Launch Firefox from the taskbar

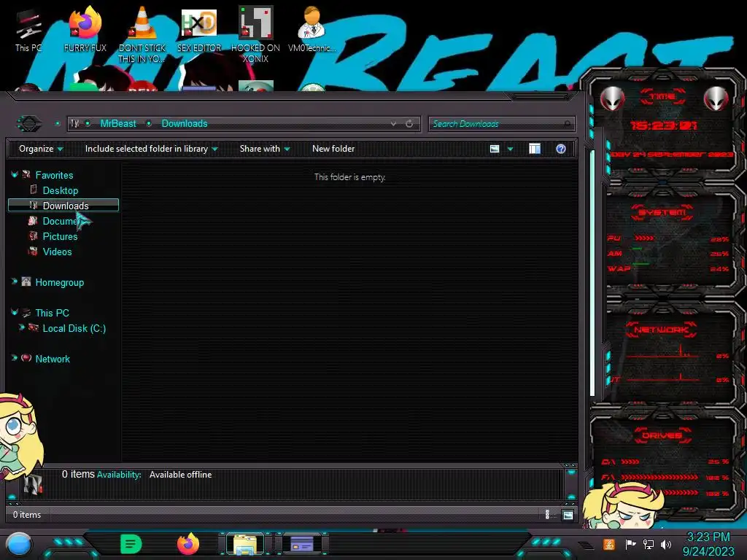click(x=188, y=544)
